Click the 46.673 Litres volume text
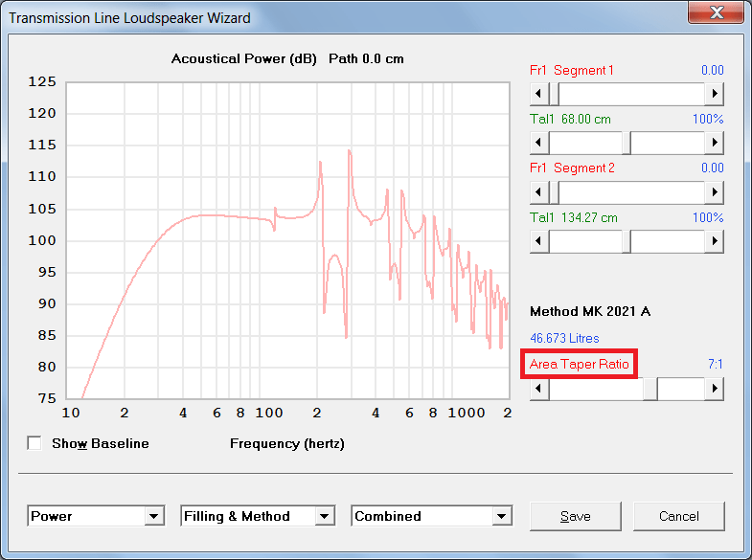This screenshot has width=752, height=560. pos(564,338)
